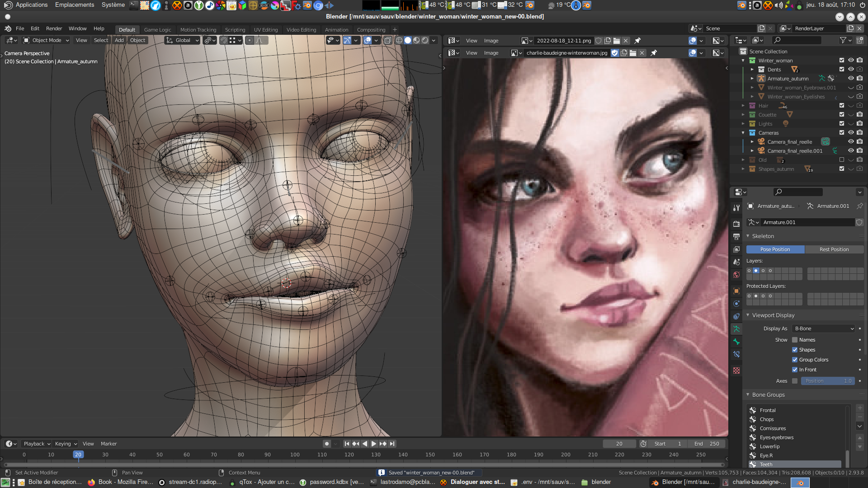Open the Tool settings tab icon
The height and width of the screenshot is (488, 868).
point(736,207)
